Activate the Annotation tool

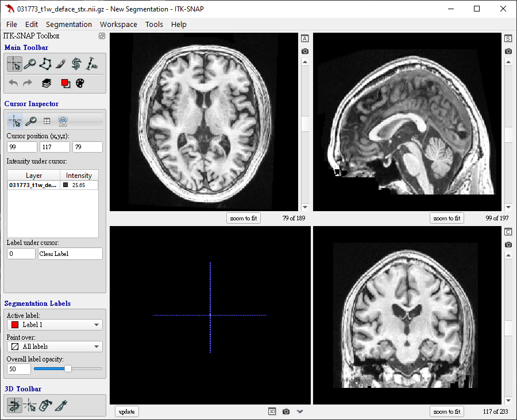point(92,64)
